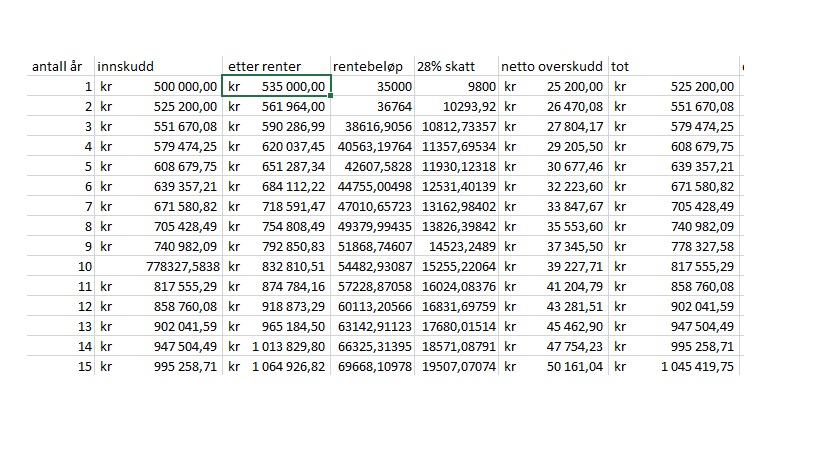The width and height of the screenshot is (819, 460).
Task: Click tot cell 579 474,25
Action: pos(674,126)
